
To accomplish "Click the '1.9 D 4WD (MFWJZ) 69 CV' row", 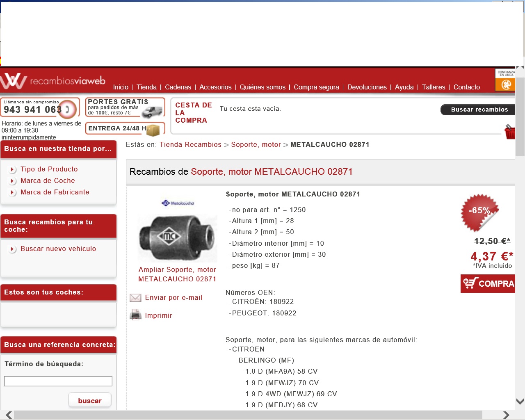I will 291,394.
